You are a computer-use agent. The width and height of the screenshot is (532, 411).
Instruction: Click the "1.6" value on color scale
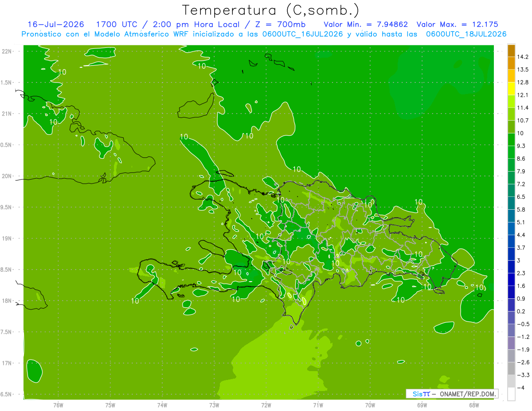coord(521,286)
